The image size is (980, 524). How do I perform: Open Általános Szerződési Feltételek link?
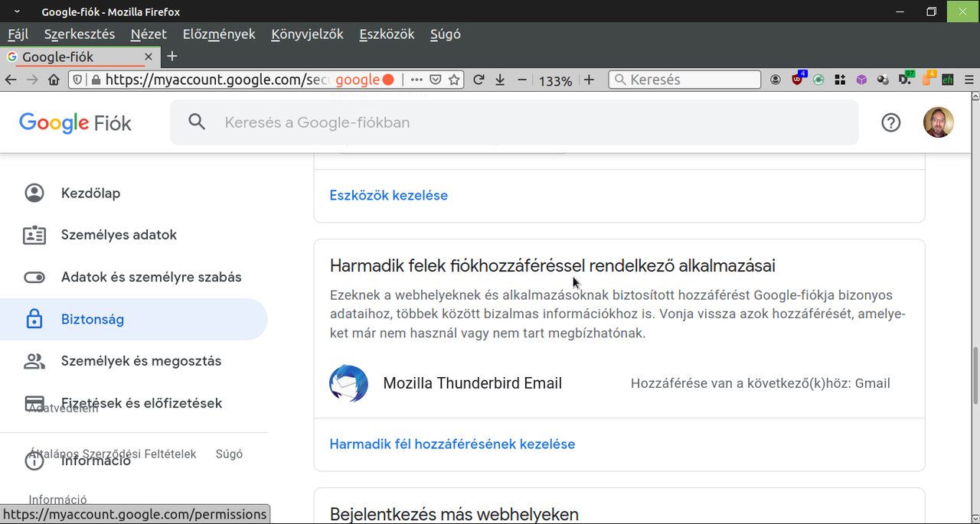[x=113, y=454]
